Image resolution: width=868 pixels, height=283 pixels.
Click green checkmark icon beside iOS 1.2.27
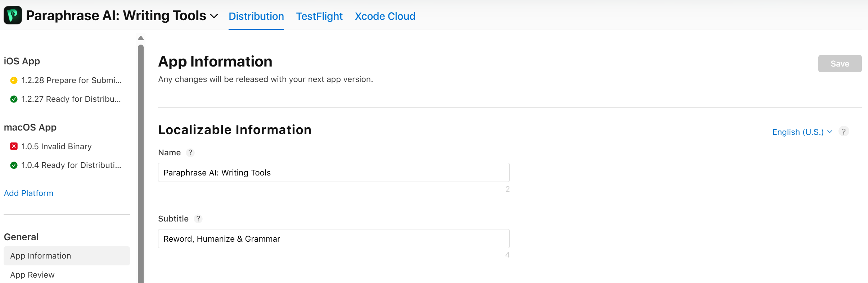click(14, 99)
